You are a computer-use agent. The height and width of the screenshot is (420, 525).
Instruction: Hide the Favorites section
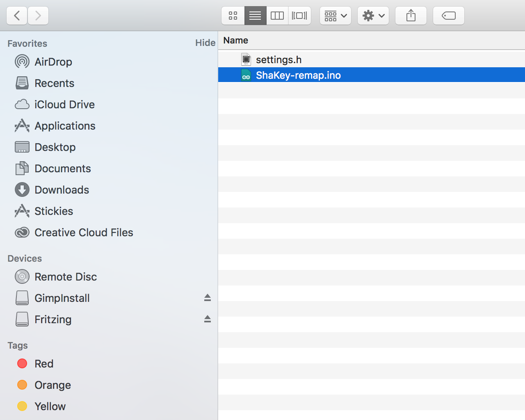(205, 43)
